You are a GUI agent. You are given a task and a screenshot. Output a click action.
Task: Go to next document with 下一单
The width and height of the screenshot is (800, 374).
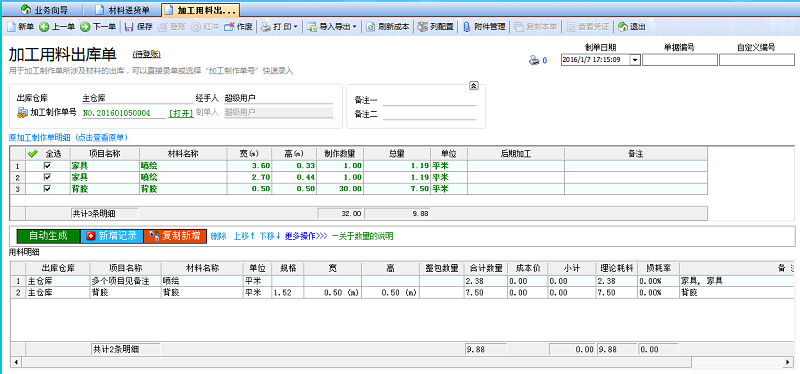point(99,27)
